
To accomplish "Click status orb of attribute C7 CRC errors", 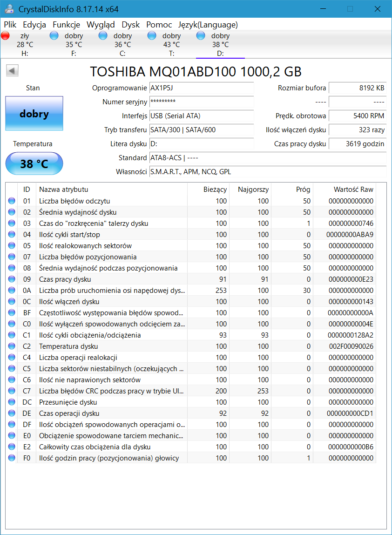I will (x=12, y=391).
